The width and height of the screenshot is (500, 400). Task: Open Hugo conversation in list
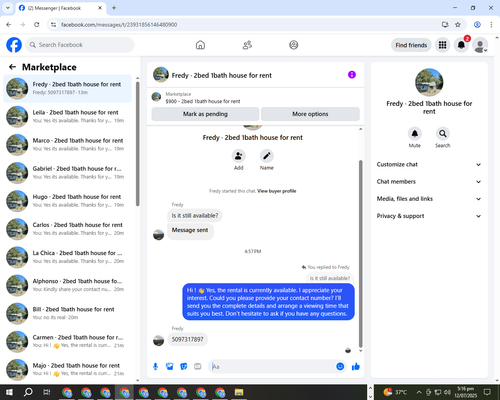coord(67,201)
